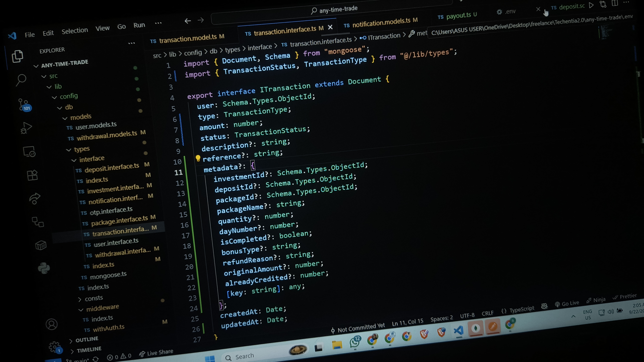
Task: Expand the consts folder
Action: click(x=94, y=298)
